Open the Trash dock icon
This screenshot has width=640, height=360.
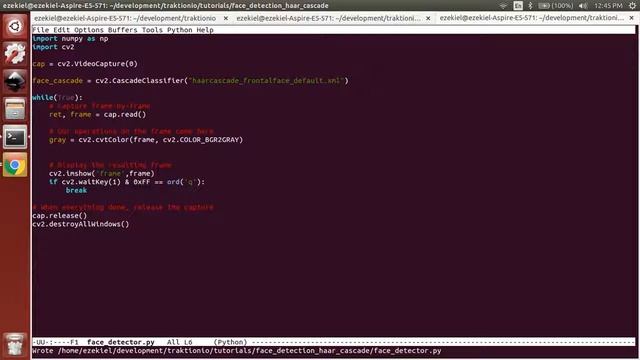click(15, 345)
